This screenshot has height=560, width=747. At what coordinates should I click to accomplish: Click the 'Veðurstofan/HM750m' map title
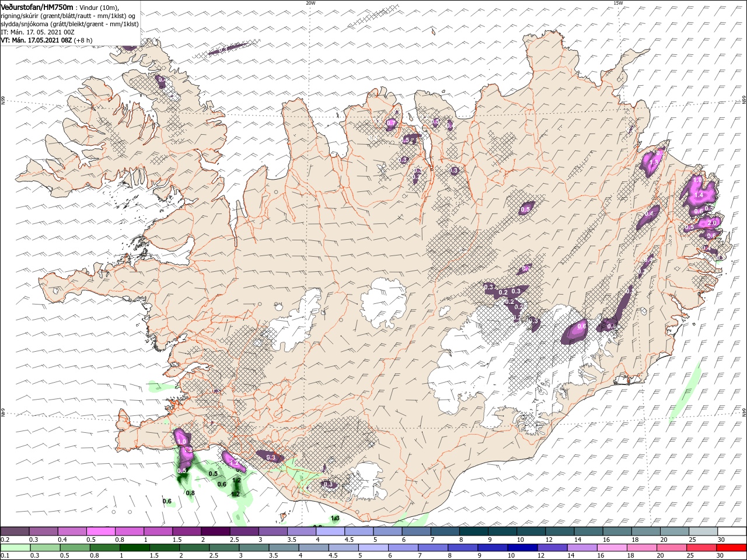[x=37, y=6]
